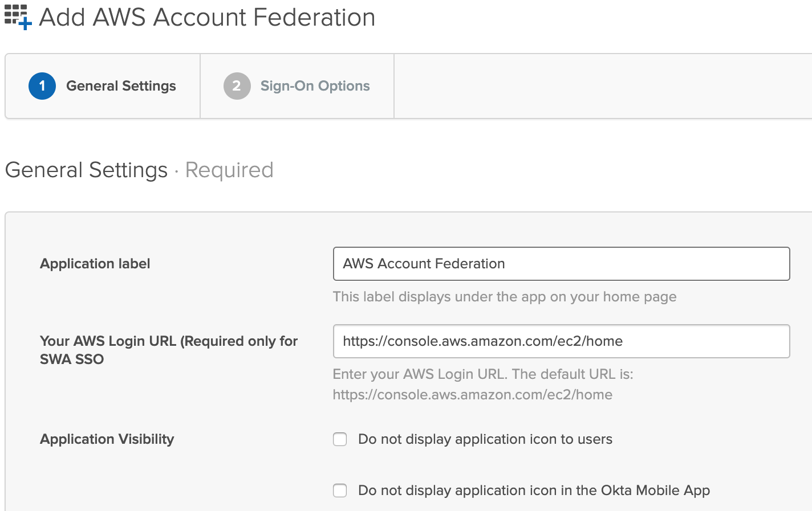Viewport: 812px width, 511px height.
Task: Focus the Application label text field
Action: (x=561, y=264)
